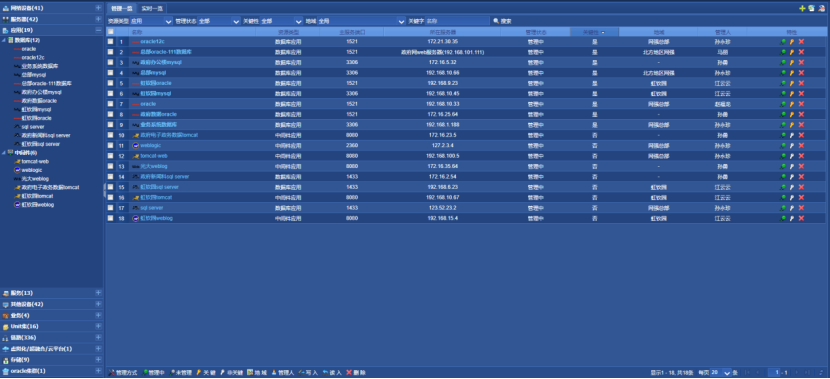Switch to the 实时一览 tab
The height and width of the screenshot is (379, 830).
(x=151, y=8)
